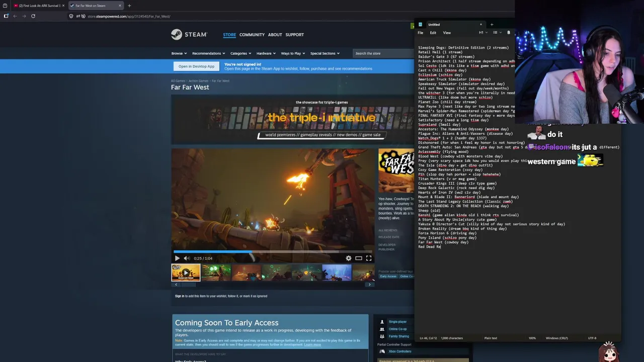
Task: Close the Far Far West browser tab
Action: [x=120, y=6]
